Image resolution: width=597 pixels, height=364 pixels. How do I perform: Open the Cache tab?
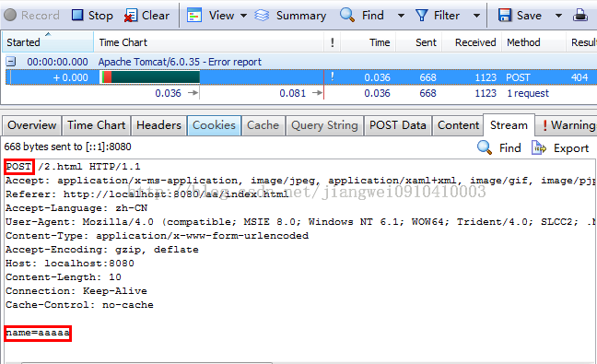point(263,125)
